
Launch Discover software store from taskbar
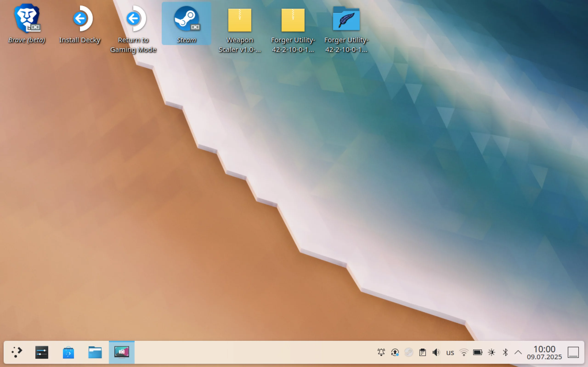pos(68,352)
